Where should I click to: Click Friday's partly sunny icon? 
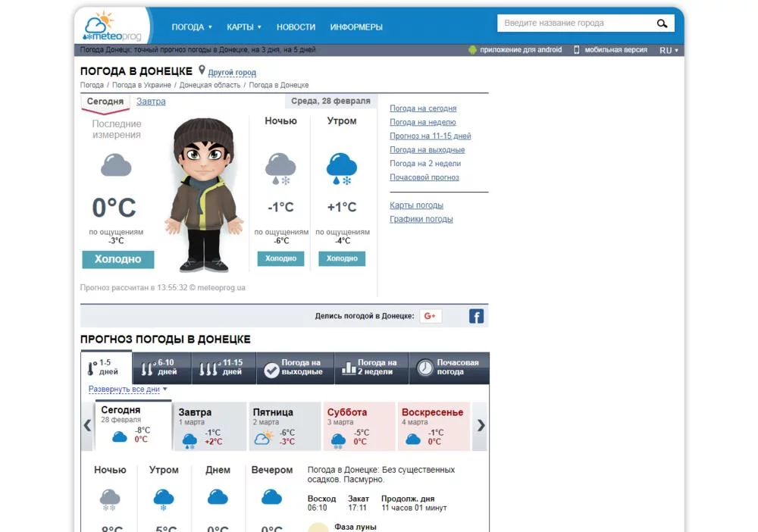point(264,438)
